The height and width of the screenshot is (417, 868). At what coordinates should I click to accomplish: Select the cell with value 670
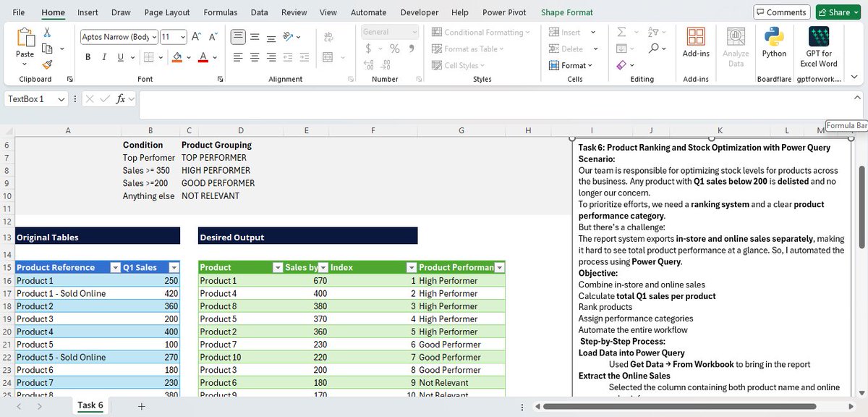306,280
